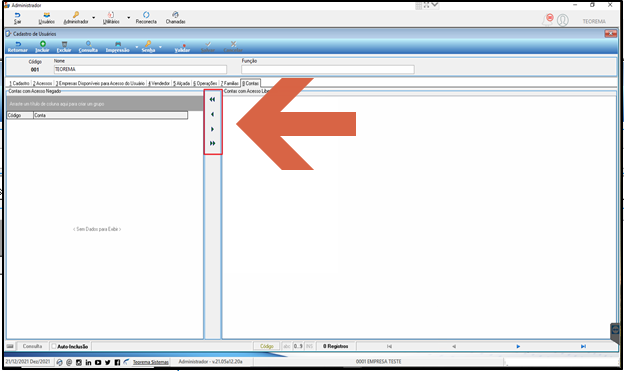Click the Impressão printer button
Image resolution: width=624 pixels, height=371 pixels.
117,47
